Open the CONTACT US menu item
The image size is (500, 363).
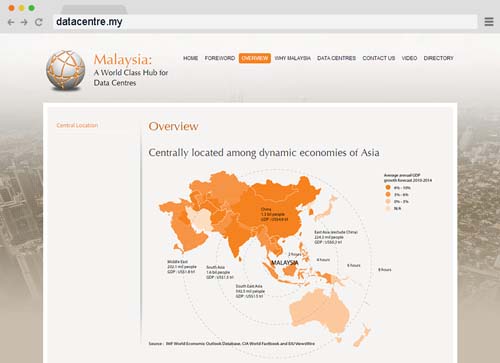pyautogui.click(x=379, y=58)
